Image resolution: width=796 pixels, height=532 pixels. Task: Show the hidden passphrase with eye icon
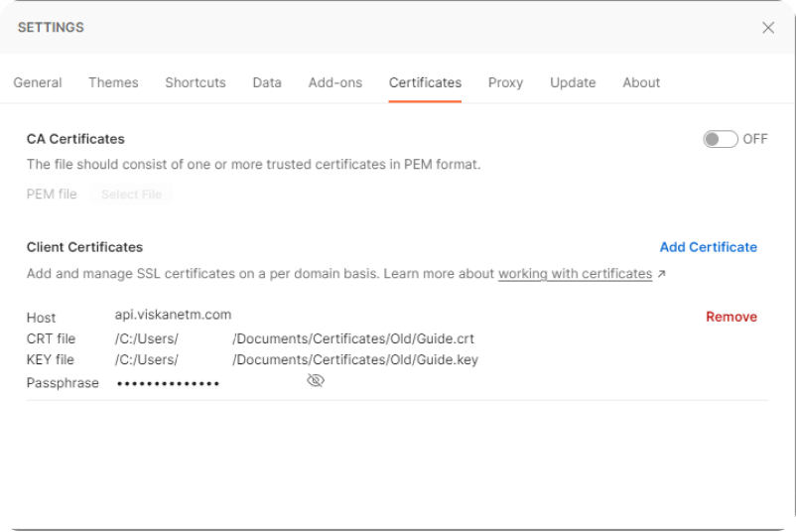316,381
